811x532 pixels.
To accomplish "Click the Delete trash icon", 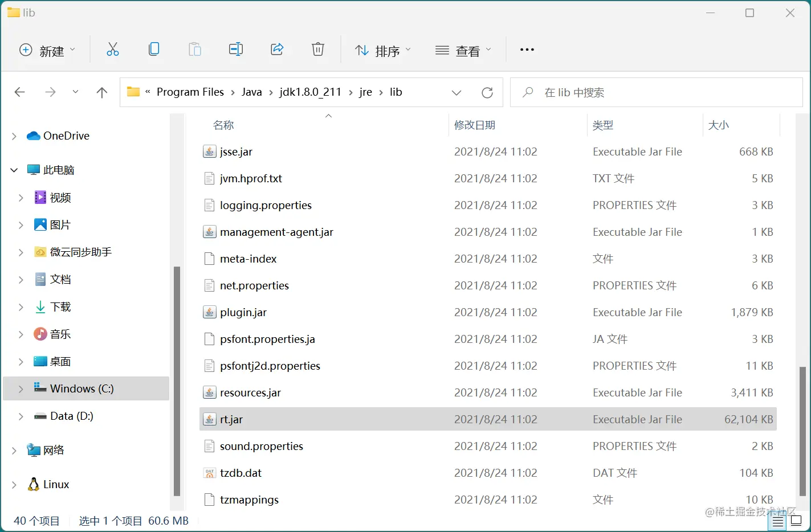I will (x=318, y=50).
